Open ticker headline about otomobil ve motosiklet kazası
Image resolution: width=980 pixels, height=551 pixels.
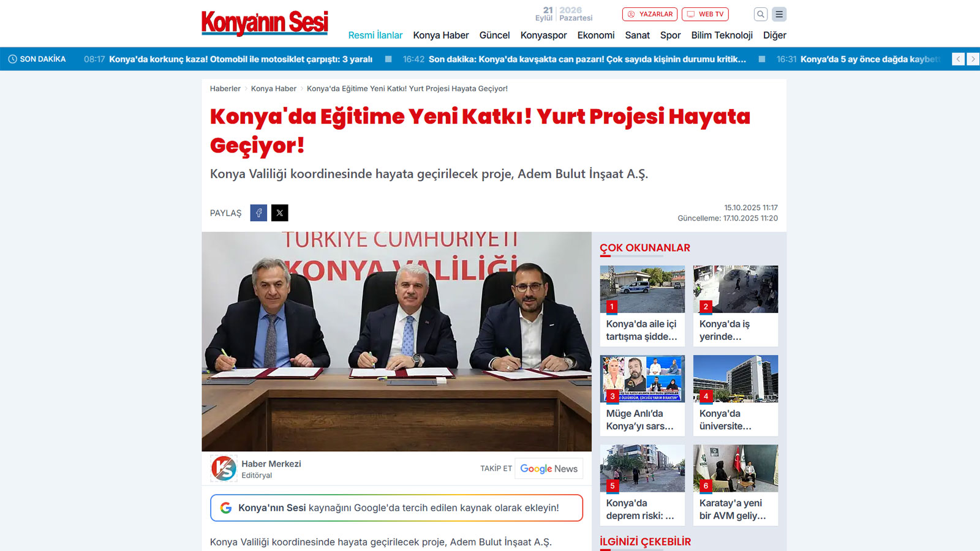pyautogui.click(x=241, y=59)
